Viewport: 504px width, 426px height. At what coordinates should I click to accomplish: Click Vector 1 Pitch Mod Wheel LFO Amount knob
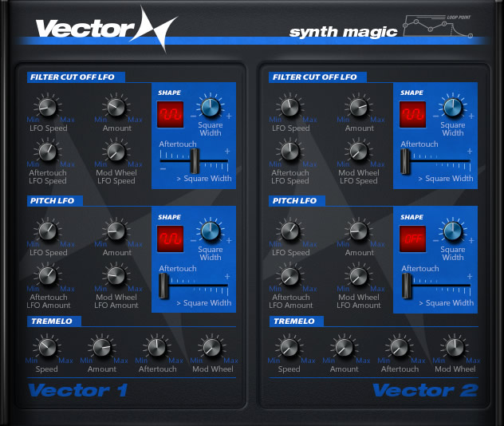pos(116,276)
